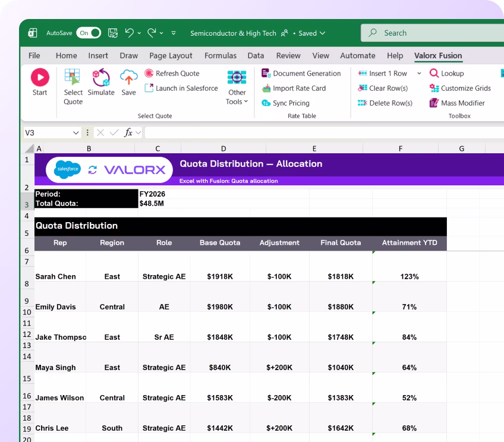This screenshot has width=504, height=442.
Task: Switch to the Home tab
Action: click(66, 56)
